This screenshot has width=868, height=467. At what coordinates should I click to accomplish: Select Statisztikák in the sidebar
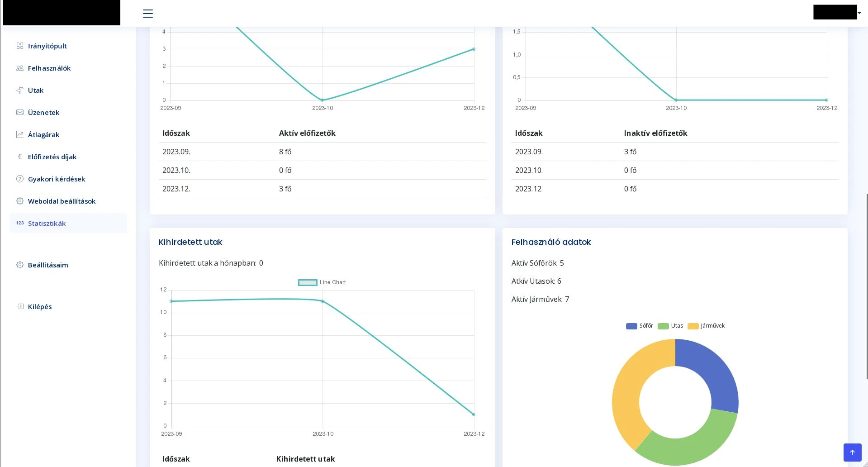47,223
